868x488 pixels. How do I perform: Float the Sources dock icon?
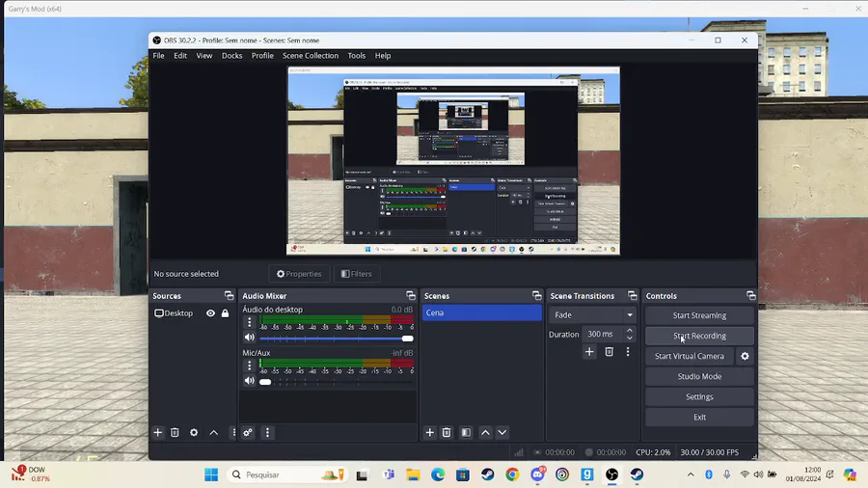pyautogui.click(x=230, y=295)
